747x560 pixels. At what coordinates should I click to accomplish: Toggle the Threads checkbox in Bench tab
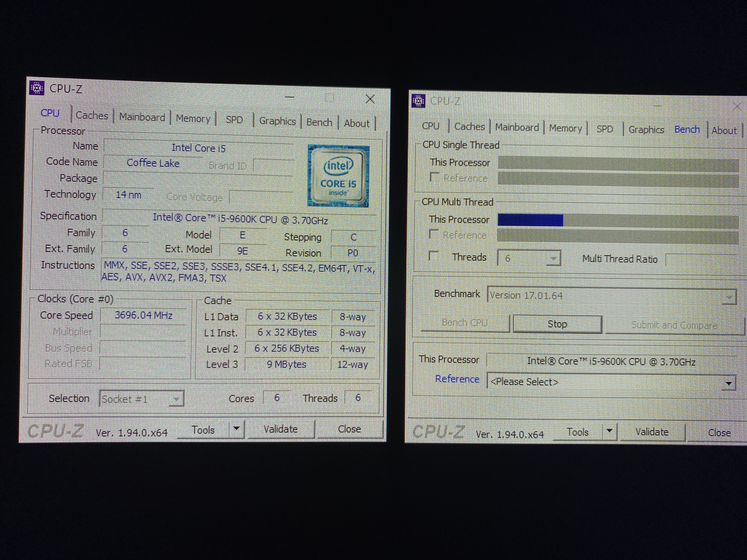point(434,255)
